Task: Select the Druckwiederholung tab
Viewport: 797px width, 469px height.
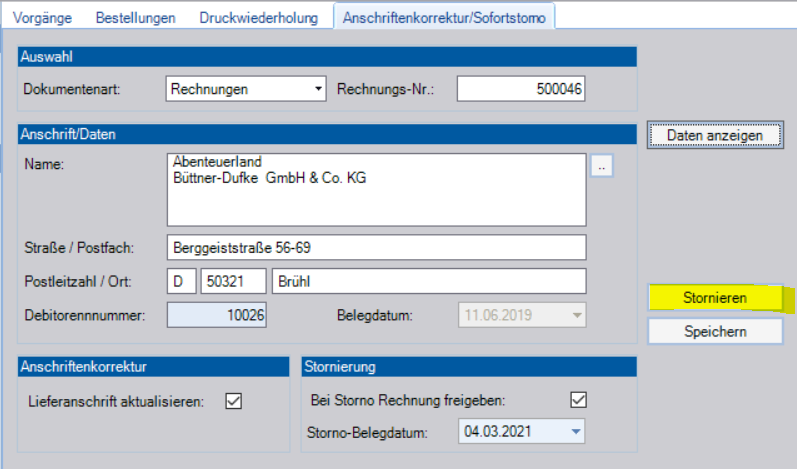Action: pyautogui.click(x=258, y=18)
